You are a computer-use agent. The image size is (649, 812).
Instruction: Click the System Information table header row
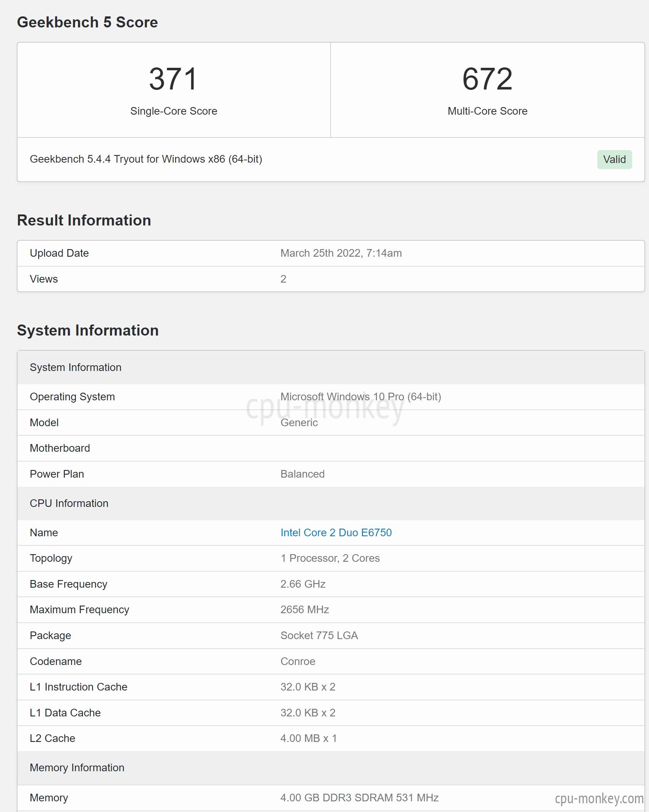(x=331, y=368)
